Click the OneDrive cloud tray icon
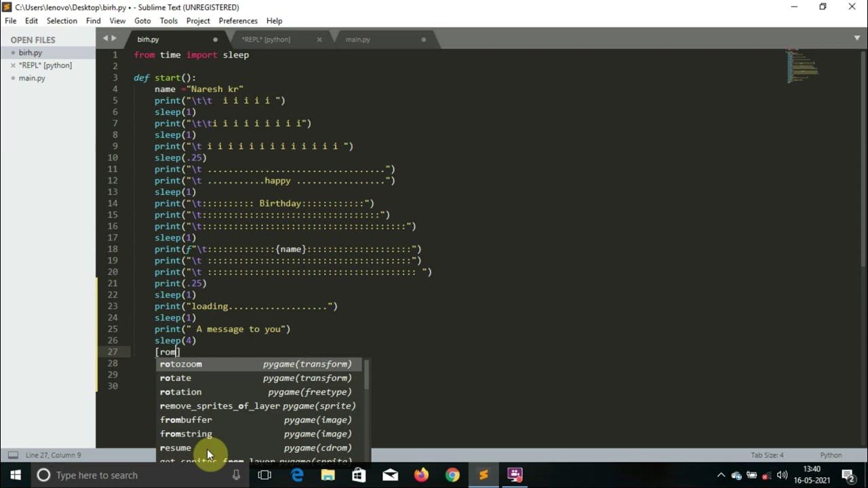Image resolution: width=868 pixels, height=488 pixels. [x=736, y=475]
